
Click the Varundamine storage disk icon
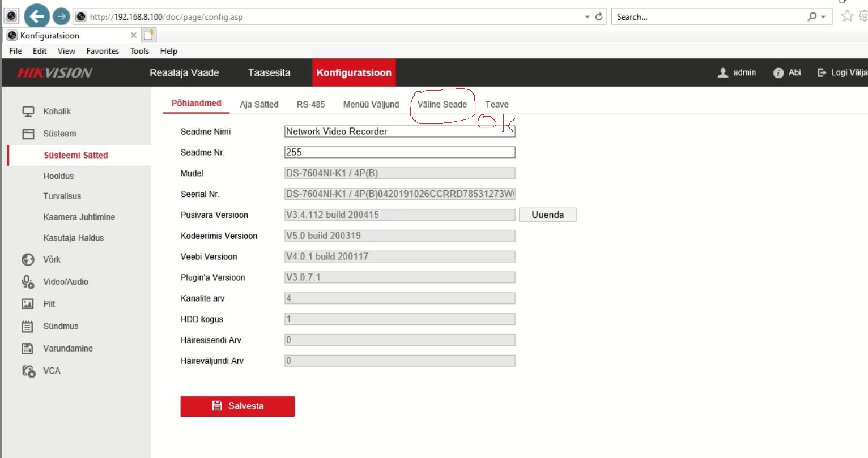pos(28,349)
